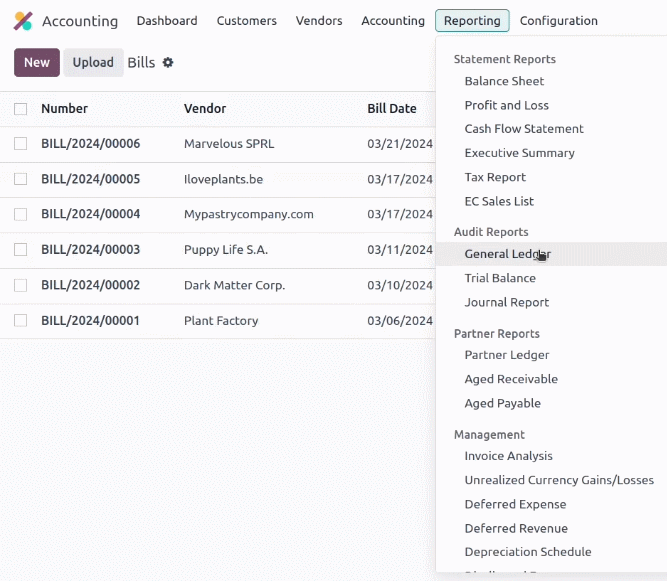667x581 pixels.
Task: Open bill BILL/2024/00003
Action: tap(91, 250)
